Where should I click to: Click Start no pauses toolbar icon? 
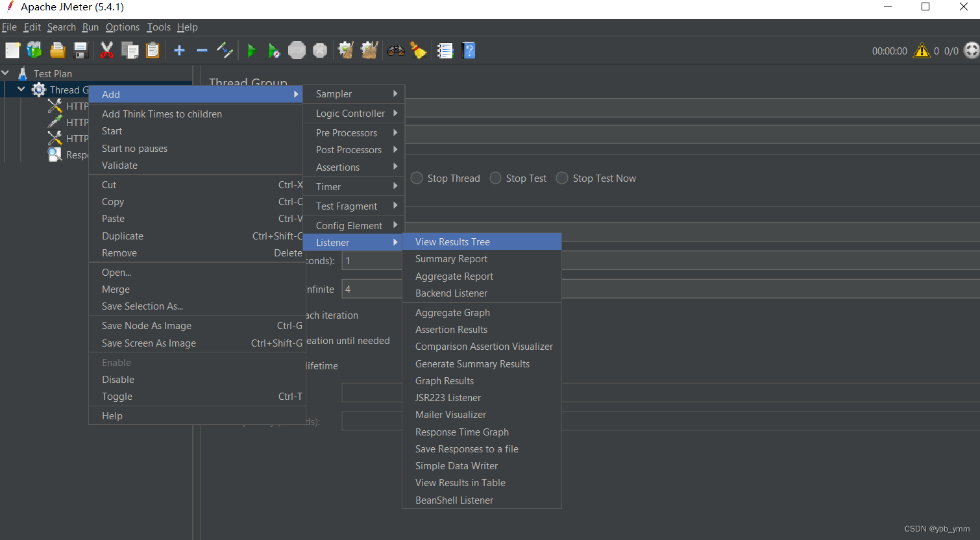(x=274, y=51)
